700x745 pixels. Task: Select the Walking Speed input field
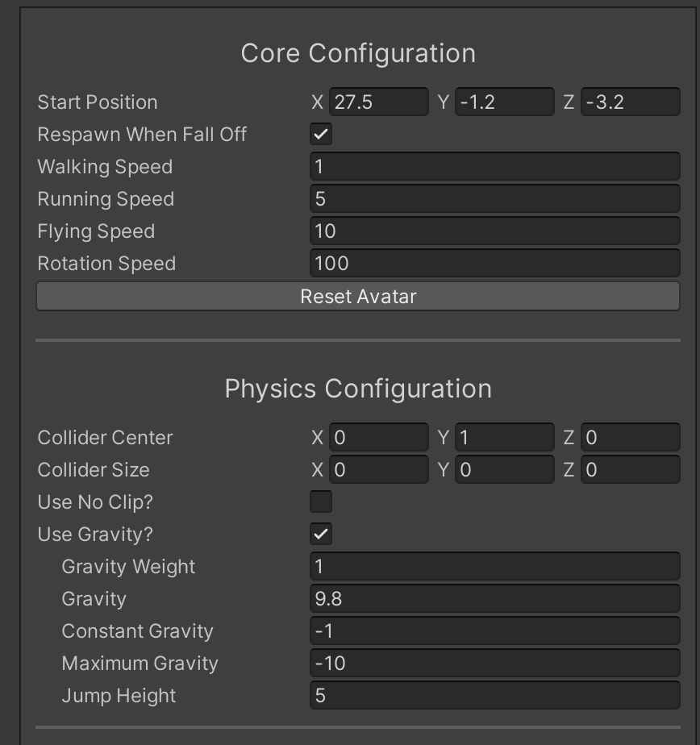click(x=494, y=167)
